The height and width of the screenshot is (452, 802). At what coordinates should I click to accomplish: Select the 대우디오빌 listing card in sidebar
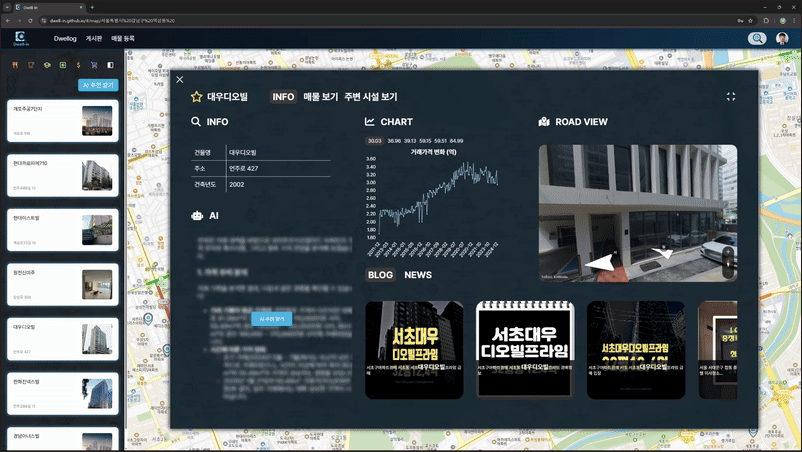coord(62,339)
